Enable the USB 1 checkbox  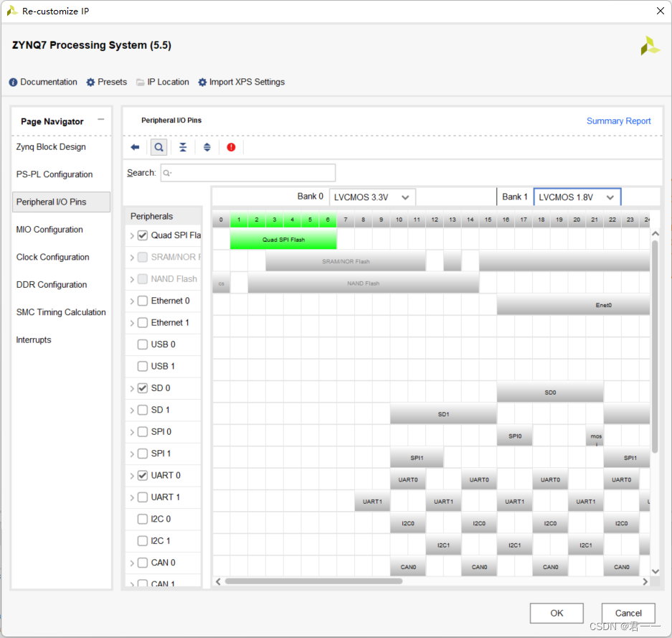pos(143,366)
